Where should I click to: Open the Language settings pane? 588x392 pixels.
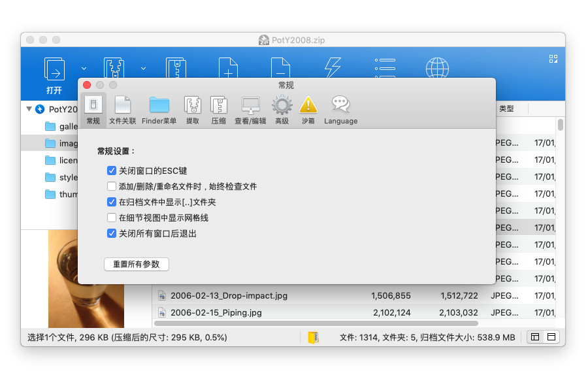click(x=340, y=110)
